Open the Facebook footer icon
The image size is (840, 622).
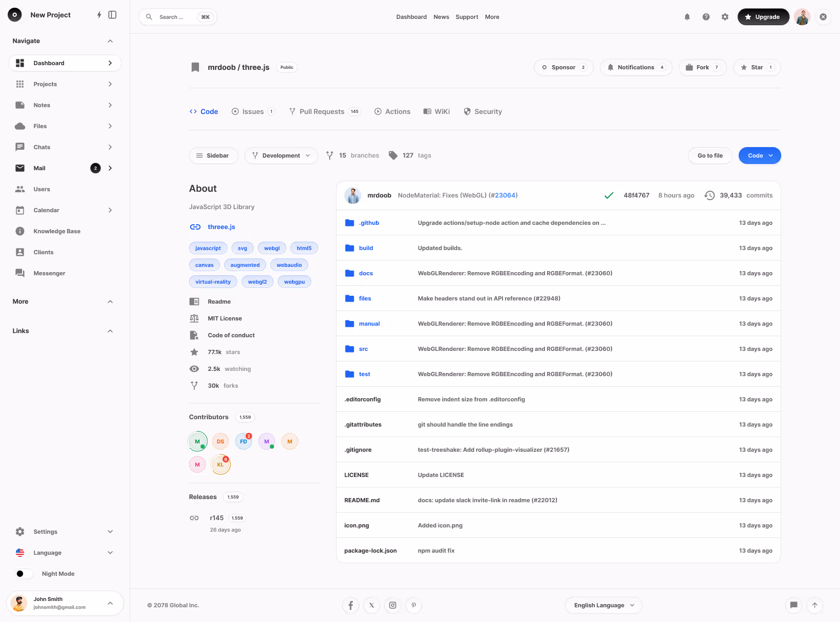351,605
